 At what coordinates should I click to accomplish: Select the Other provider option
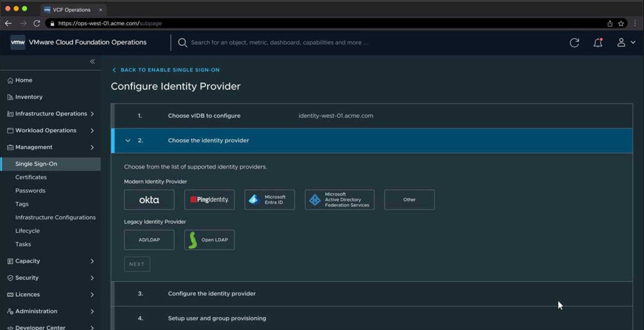click(x=409, y=199)
